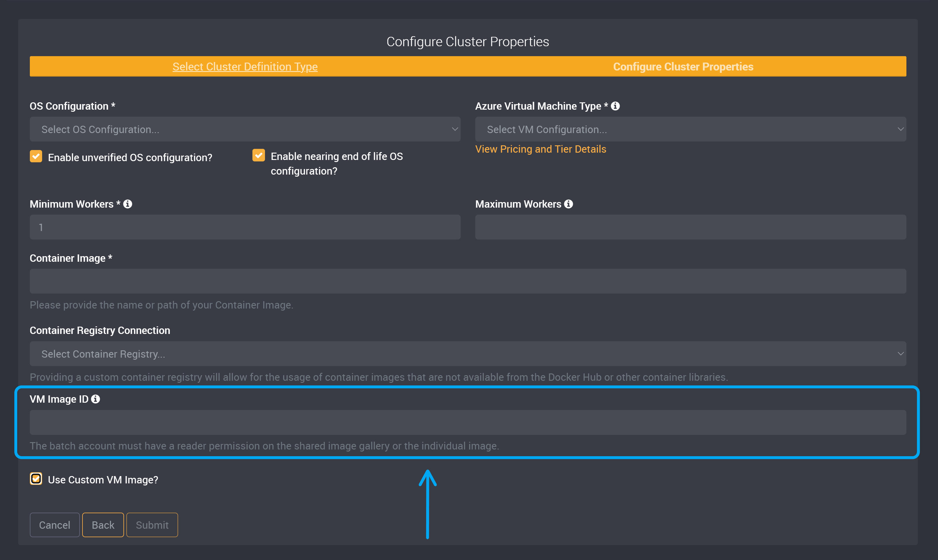
Task: Uncheck Use Custom VM Image checkbox
Action: [x=36, y=479]
